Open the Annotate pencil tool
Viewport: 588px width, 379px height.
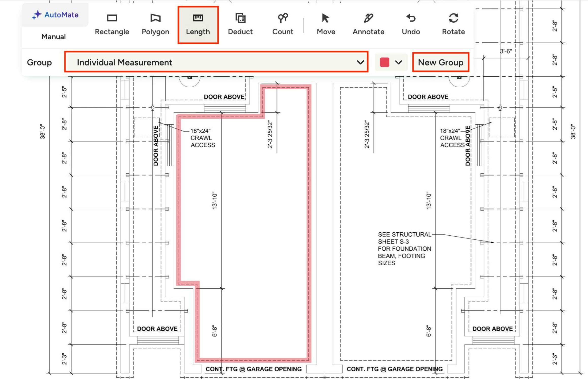[x=368, y=24]
